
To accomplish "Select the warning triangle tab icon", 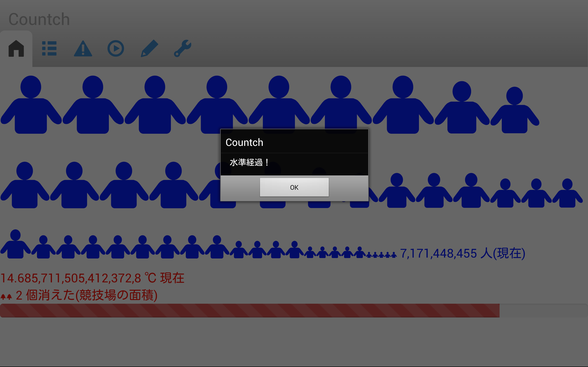I will click(x=83, y=49).
